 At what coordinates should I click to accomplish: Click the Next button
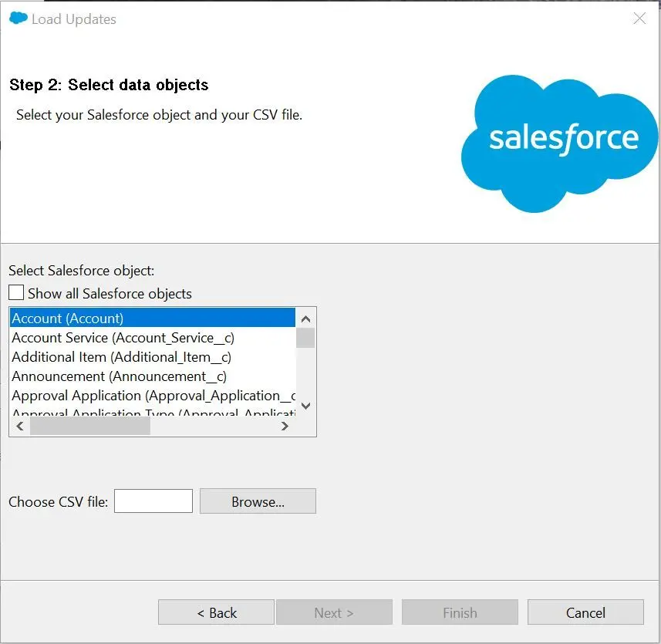click(x=334, y=612)
